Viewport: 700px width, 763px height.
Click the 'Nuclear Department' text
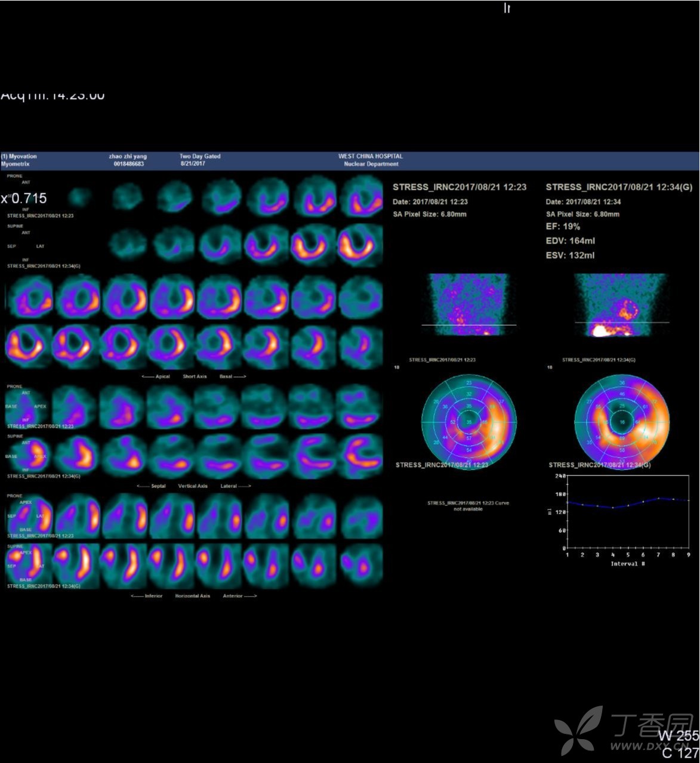[x=371, y=163]
